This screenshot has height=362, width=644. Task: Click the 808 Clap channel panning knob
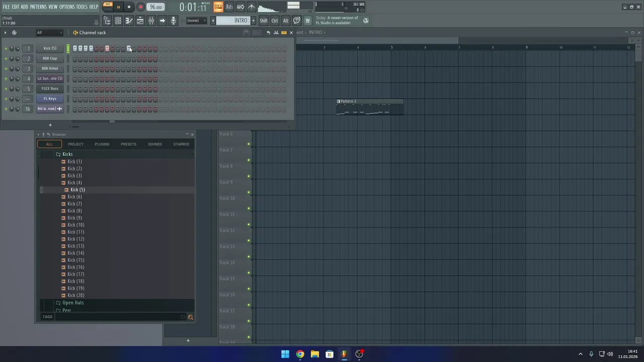point(12,59)
